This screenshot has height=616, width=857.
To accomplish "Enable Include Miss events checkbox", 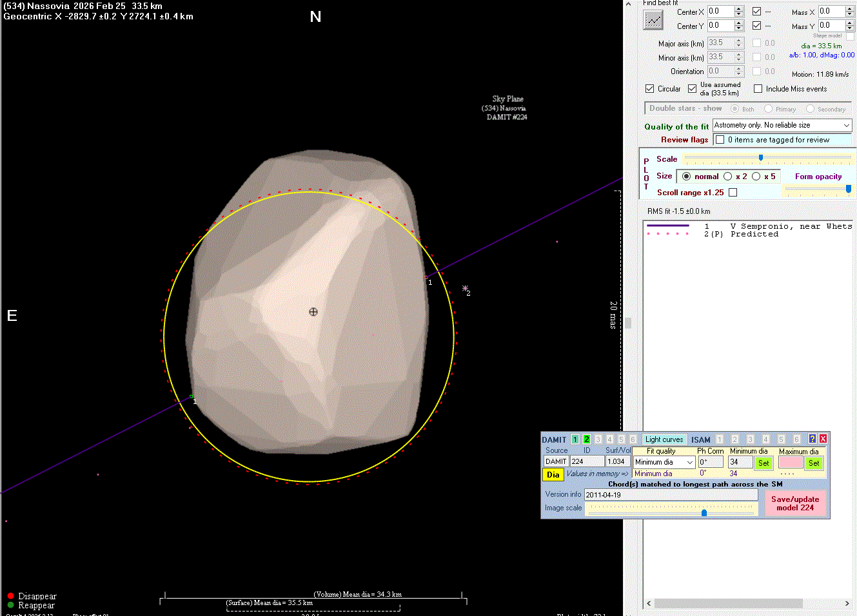I will 758,89.
